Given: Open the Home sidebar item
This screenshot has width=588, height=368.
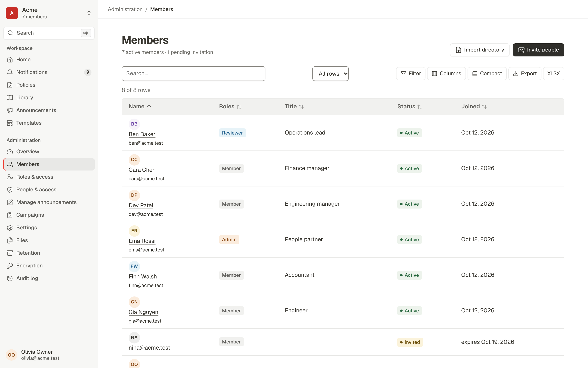Looking at the screenshot, I should click(49, 60).
